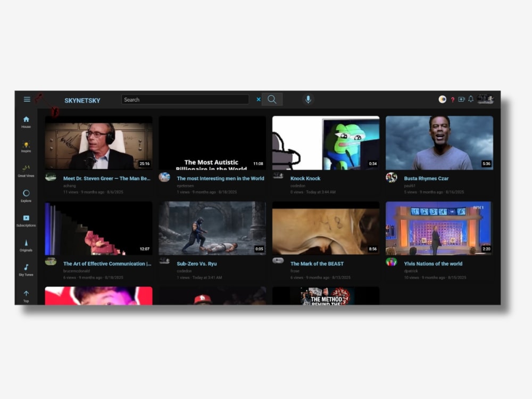Open help via the red question mark

[453, 99]
